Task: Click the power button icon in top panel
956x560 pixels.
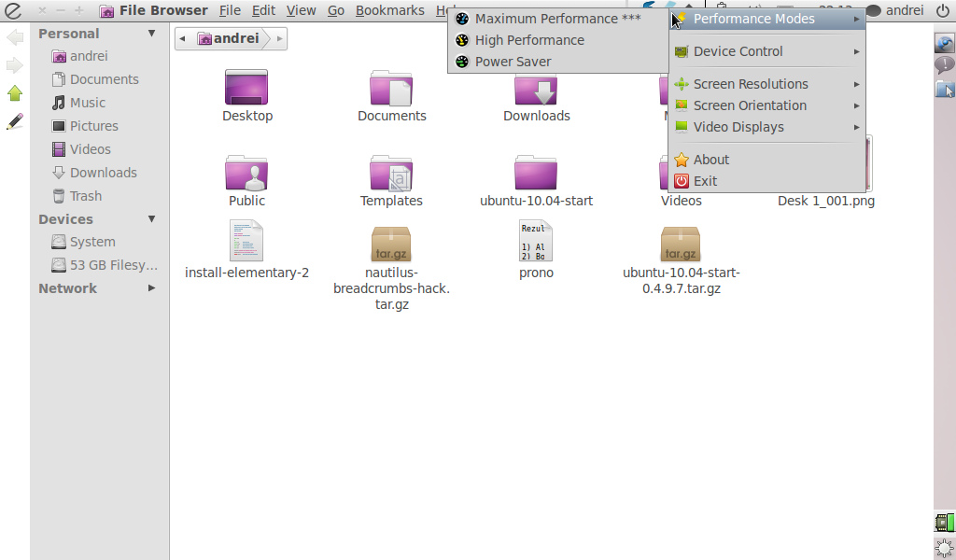Action: [x=942, y=11]
